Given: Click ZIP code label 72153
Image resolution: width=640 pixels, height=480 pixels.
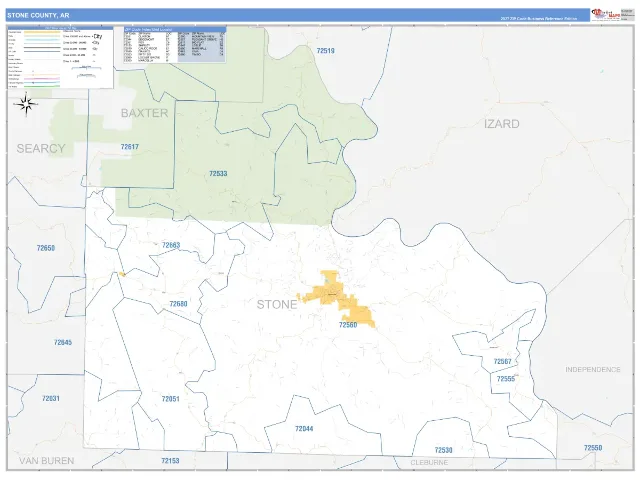Looking at the screenshot, I should [170, 461].
